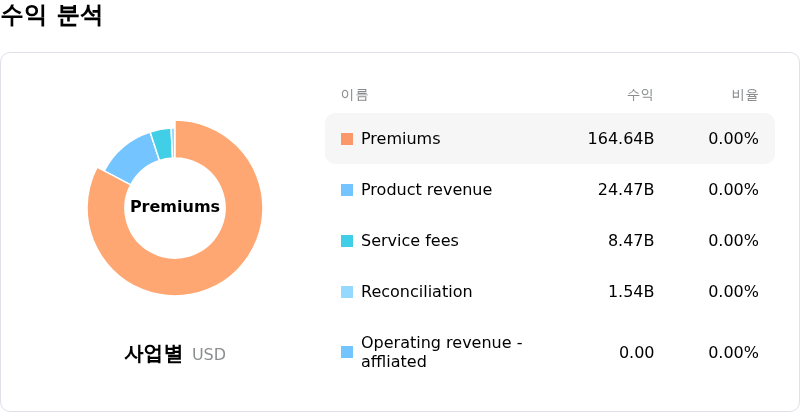Screen dimensions: 800x412
Task: Click the teal Service fees donut segment
Action: [163, 144]
